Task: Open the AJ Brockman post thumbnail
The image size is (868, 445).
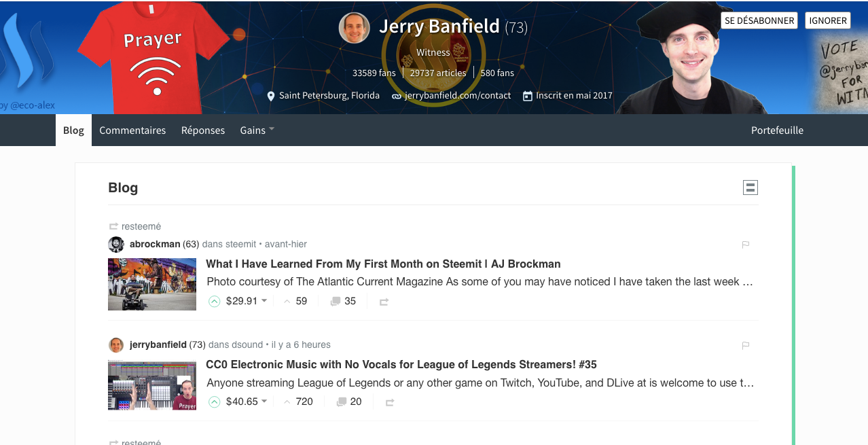Action: (152, 284)
